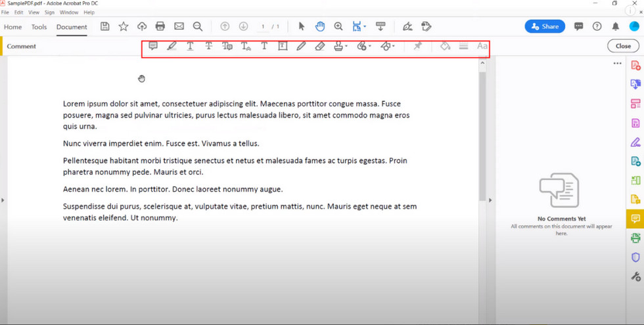The width and height of the screenshot is (644, 325).
Task: Open the View menu
Action: pos(34,12)
